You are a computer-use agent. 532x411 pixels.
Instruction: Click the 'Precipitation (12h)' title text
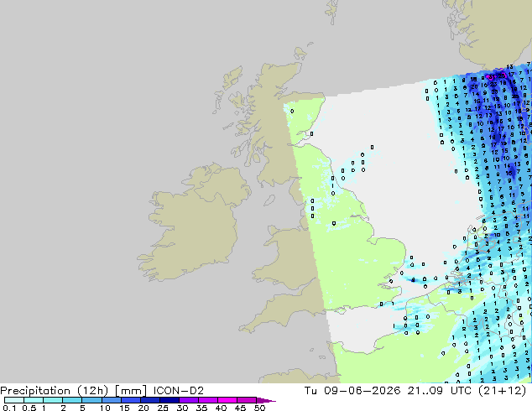[55, 391]
